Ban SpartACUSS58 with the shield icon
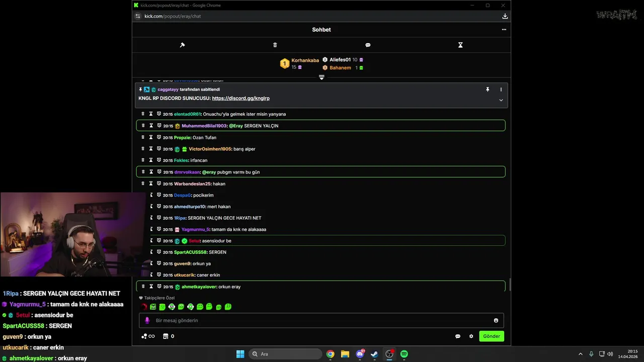Image resolution: width=644 pixels, height=362 pixels. pyautogui.click(x=159, y=252)
